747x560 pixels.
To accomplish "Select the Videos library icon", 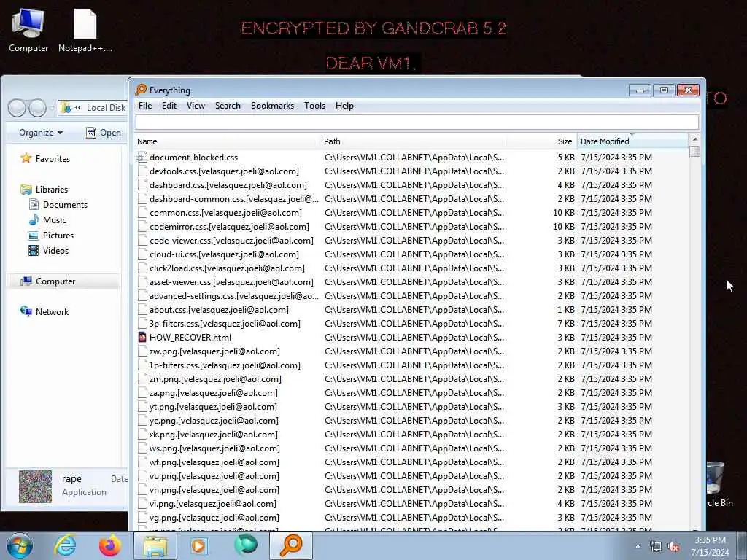I will point(34,251).
